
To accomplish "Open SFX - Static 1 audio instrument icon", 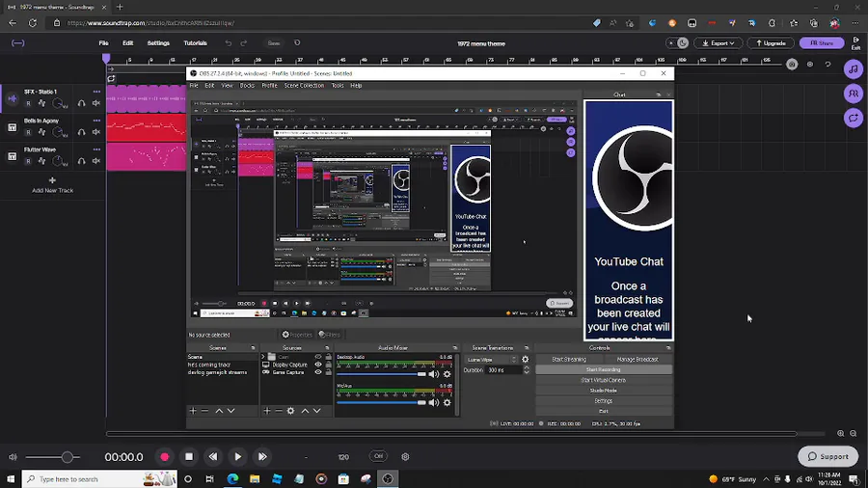I will (12, 98).
